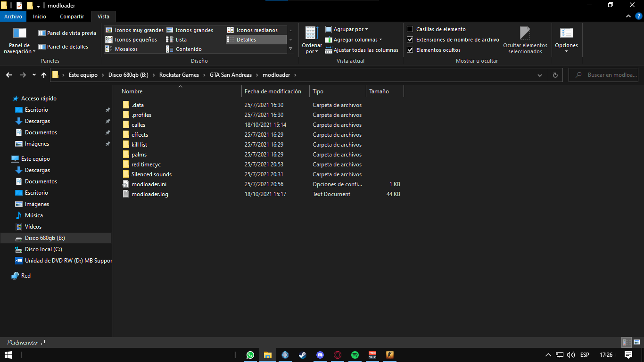Select the .data folder
644x362 pixels.
[x=138, y=105]
